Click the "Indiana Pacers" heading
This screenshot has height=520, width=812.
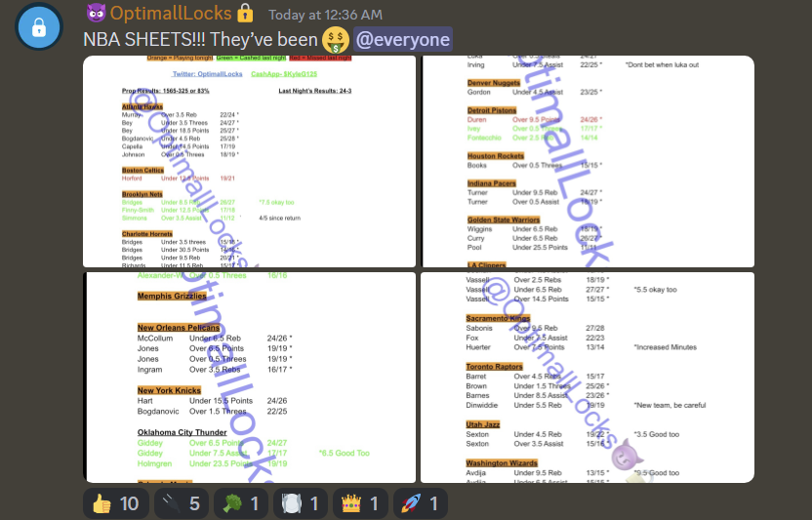(492, 182)
